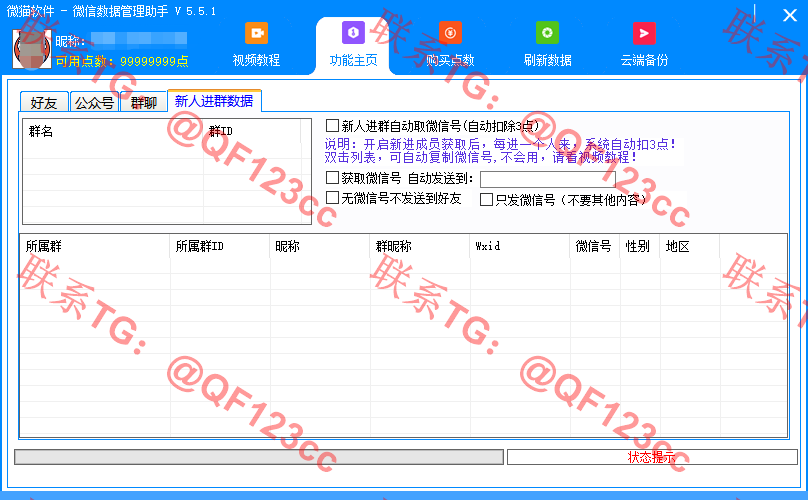Open the 购买点数 orange coin icon
Viewport: 808px width, 500px height.
pyautogui.click(x=450, y=33)
